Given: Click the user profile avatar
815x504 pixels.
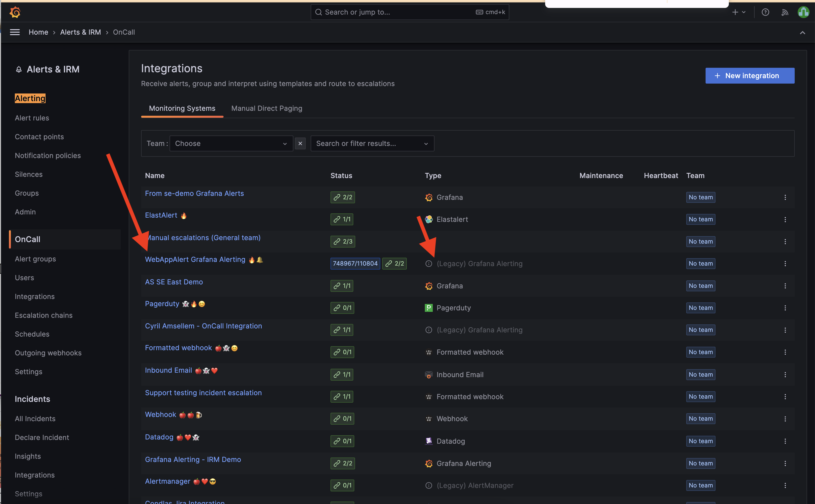Looking at the screenshot, I should [803, 12].
